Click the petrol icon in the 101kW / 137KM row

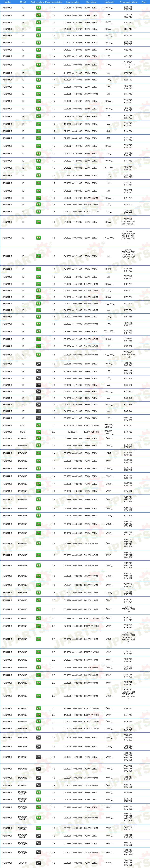38,212
